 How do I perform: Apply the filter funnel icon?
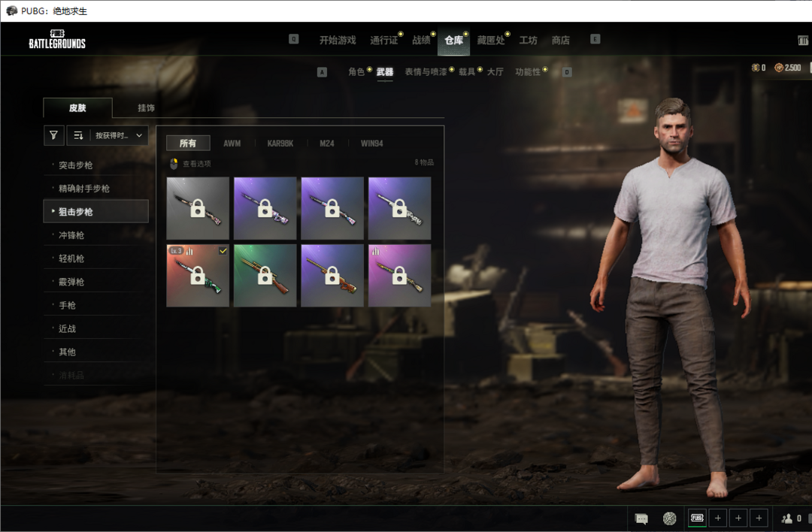coord(54,135)
